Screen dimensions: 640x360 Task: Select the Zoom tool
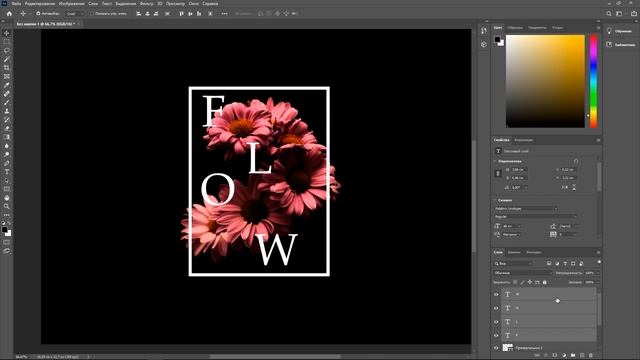pyautogui.click(x=7, y=207)
